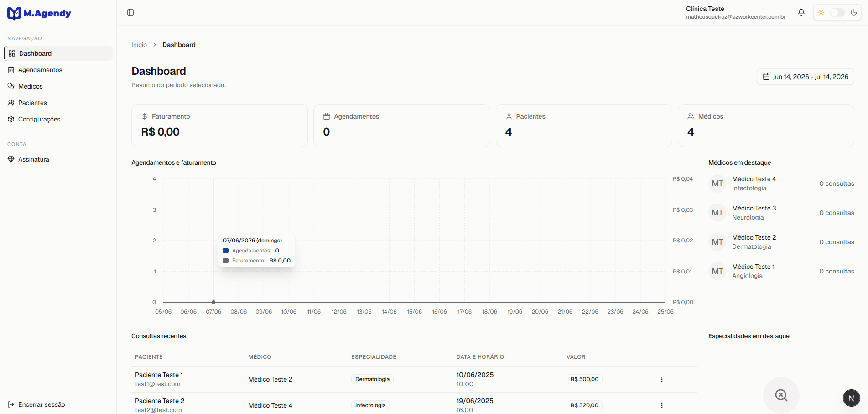Open actions menu for Paciente Teste 2 row
The width and height of the screenshot is (868, 414).
(661, 405)
